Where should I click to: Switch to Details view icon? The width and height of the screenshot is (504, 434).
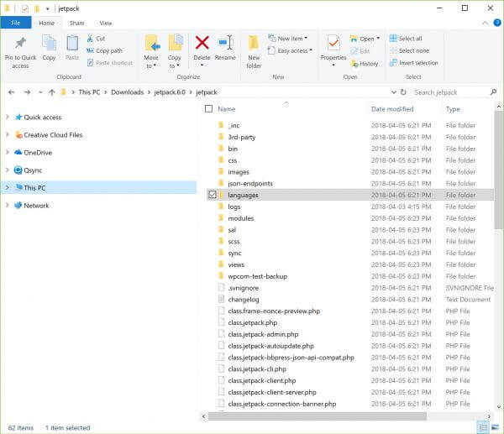[x=483, y=427]
